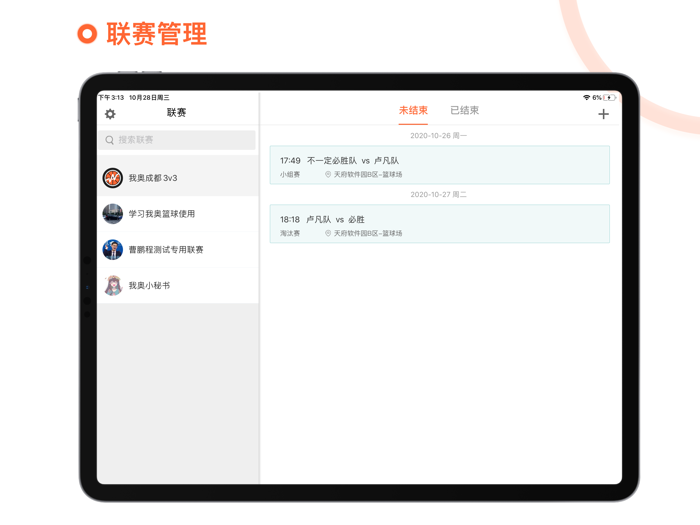Viewport: 700px width, 525px height.
Task: Click location pin icon in 18:18 match
Action: pyautogui.click(x=328, y=233)
